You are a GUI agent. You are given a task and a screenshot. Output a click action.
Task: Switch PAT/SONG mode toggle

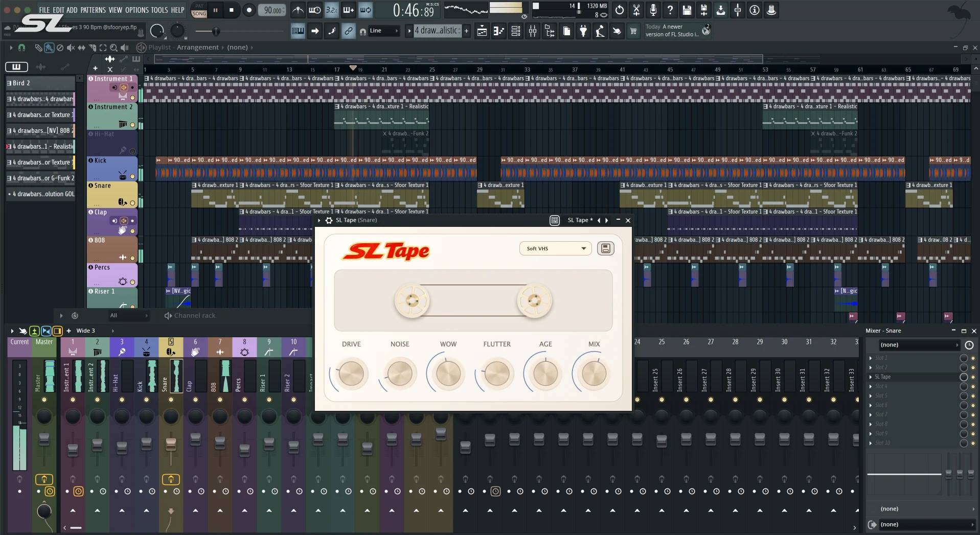pyautogui.click(x=199, y=10)
